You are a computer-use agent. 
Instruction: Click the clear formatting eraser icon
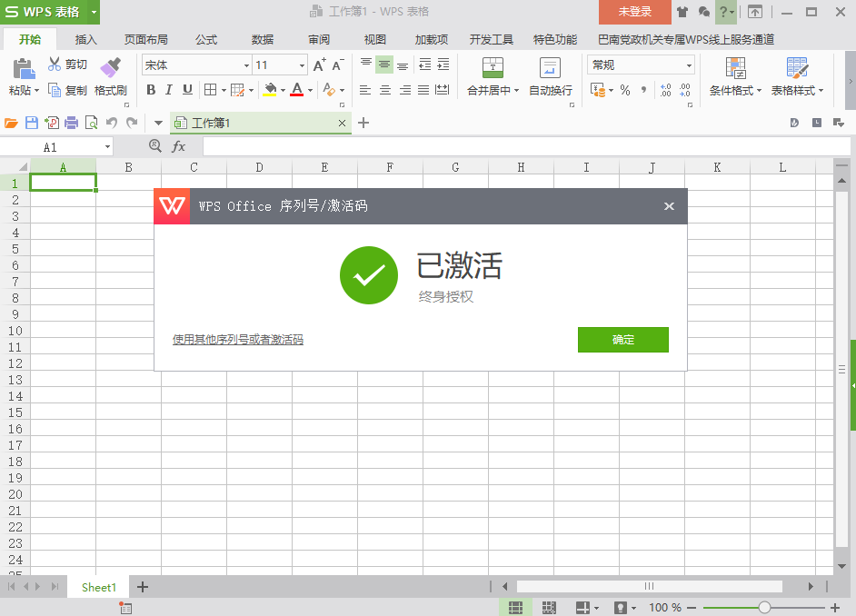tap(329, 89)
